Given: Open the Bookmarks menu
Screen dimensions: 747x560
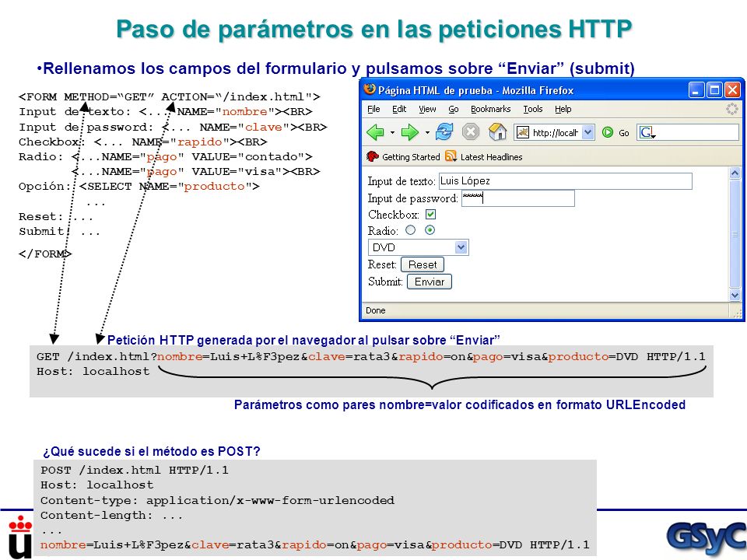Looking at the screenshot, I should point(491,109).
